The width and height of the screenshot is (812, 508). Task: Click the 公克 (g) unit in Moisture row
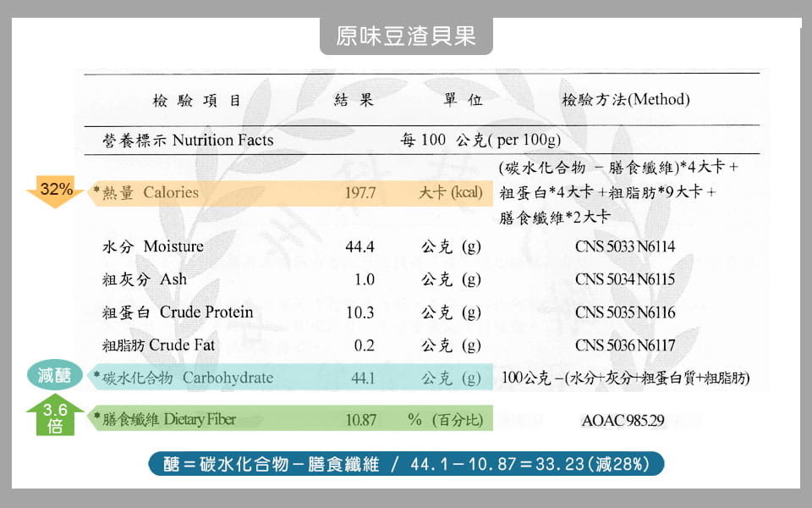point(451,246)
